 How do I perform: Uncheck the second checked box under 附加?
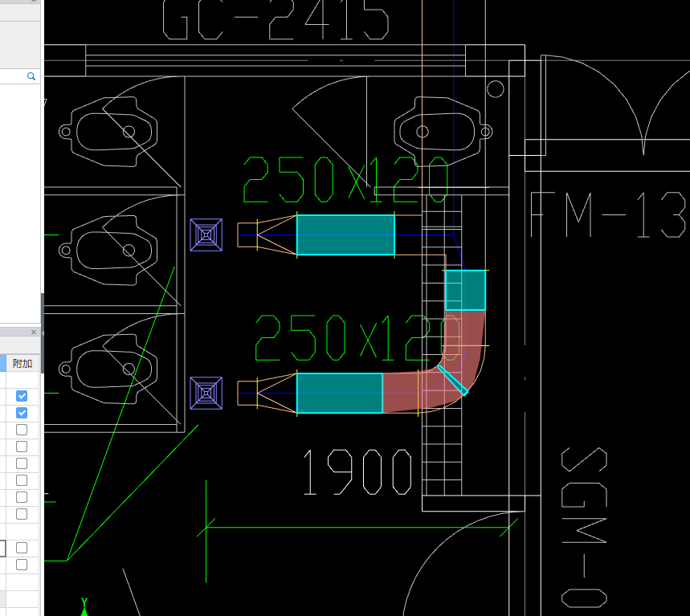pos(22,413)
